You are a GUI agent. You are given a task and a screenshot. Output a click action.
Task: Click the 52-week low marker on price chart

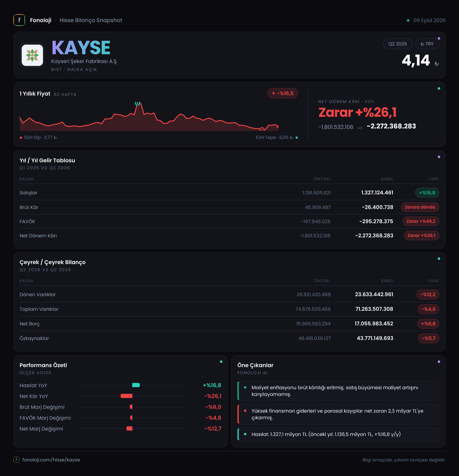[262, 130]
